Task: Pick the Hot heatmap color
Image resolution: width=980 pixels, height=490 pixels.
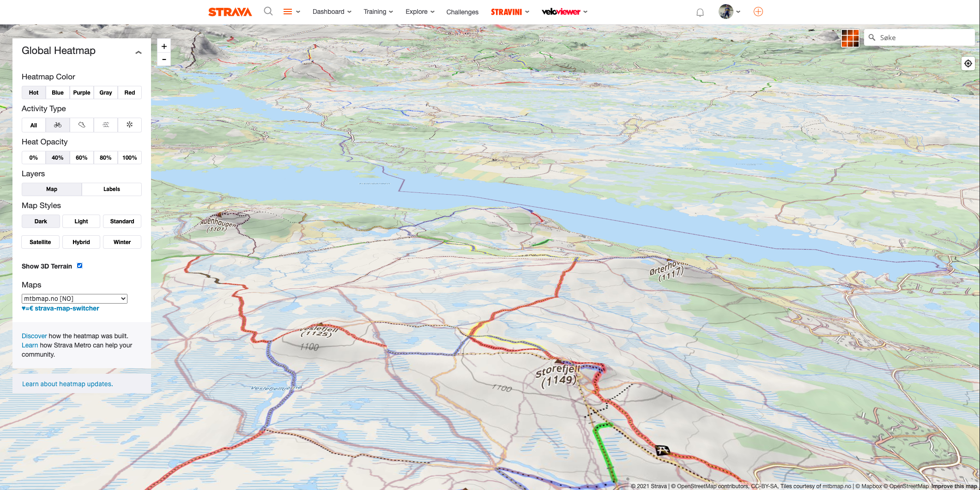Action: pyautogui.click(x=34, y=93)
